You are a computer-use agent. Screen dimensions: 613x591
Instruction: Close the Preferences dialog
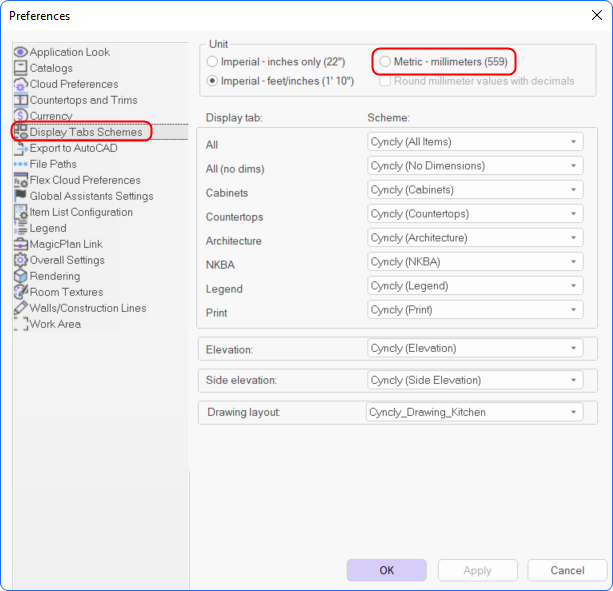[597, 15]
